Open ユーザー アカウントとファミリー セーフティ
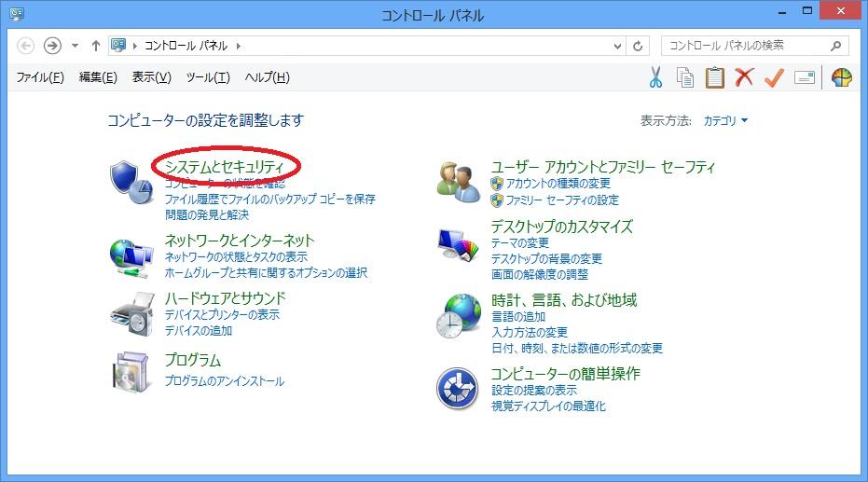The image size is (868, 482). coord(603,167)
